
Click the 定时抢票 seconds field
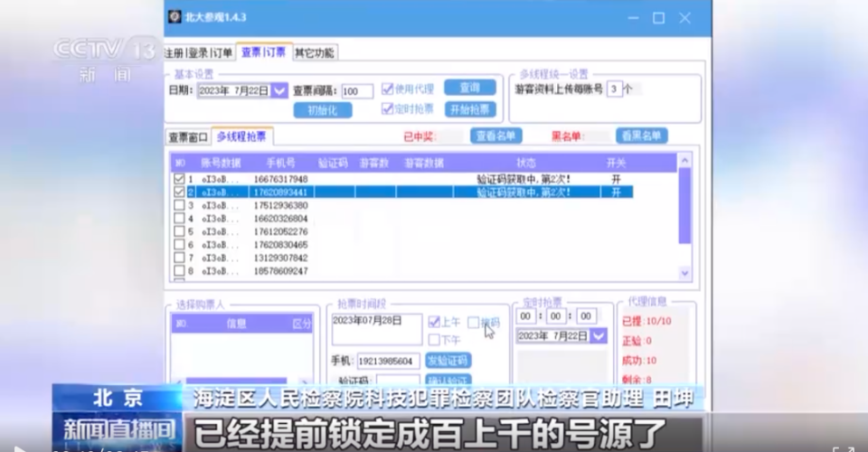(586, 315)
